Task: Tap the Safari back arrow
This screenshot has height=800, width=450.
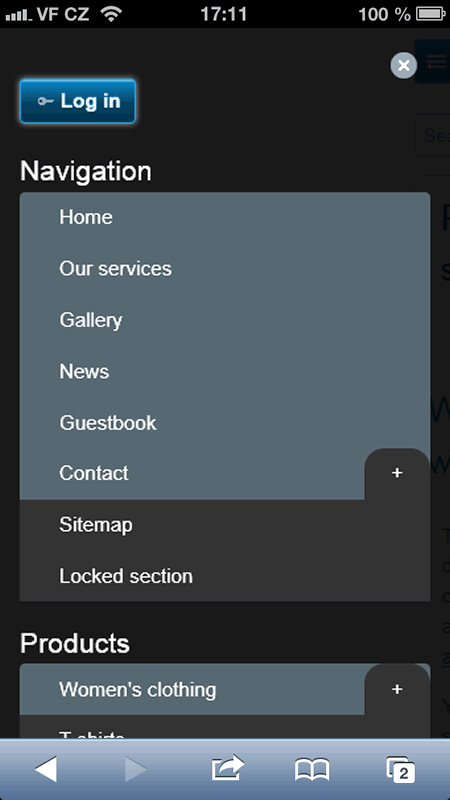Action: [x=46, y=769]
